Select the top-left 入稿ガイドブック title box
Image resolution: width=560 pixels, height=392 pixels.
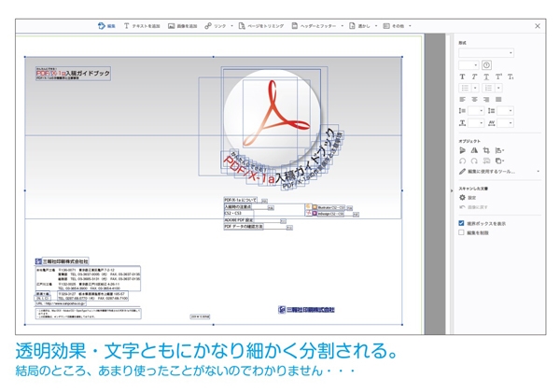[x=73, y=73]
